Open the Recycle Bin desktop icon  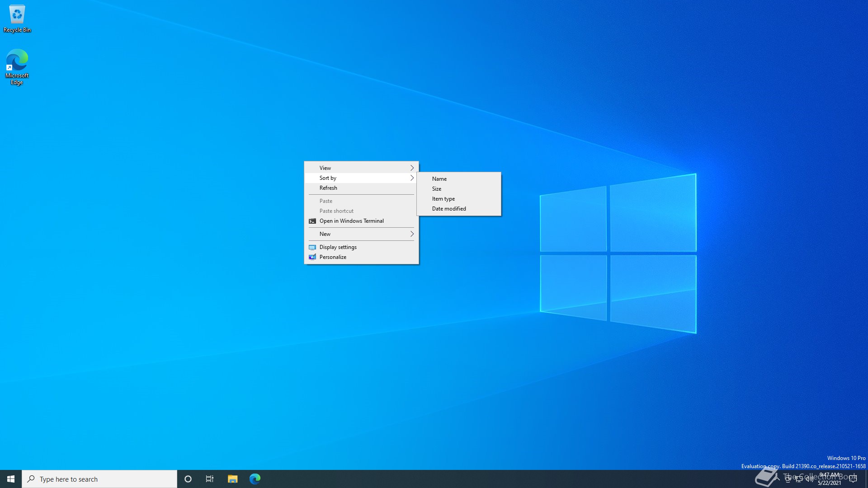pos(17,18)
